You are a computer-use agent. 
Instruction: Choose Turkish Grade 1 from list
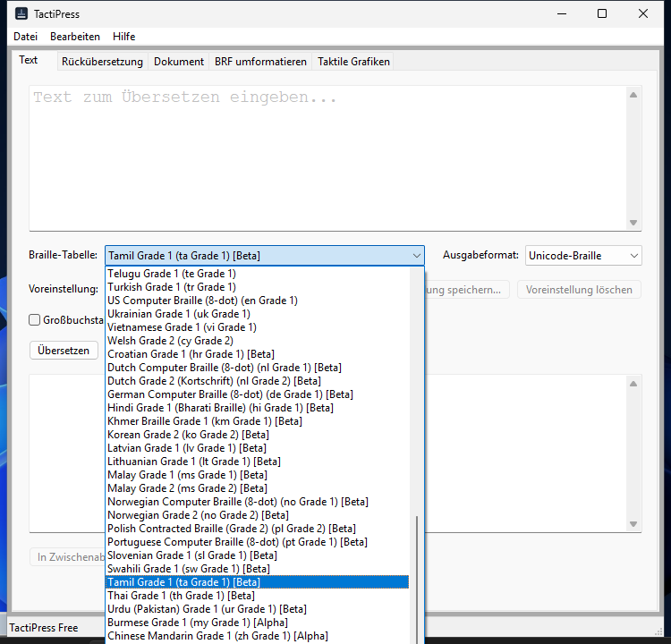coord(257,287)
